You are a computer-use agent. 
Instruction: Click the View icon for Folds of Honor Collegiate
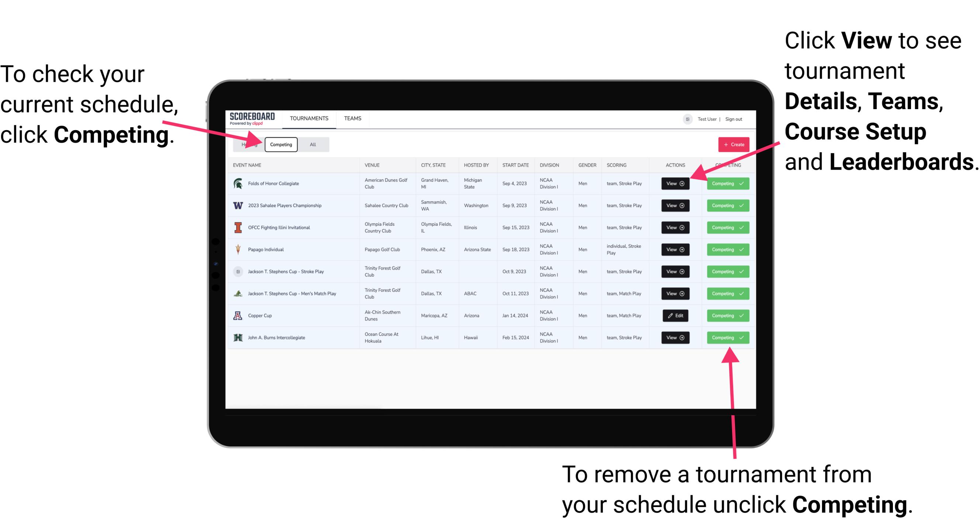pyautogui.click(x=675, y=184)
